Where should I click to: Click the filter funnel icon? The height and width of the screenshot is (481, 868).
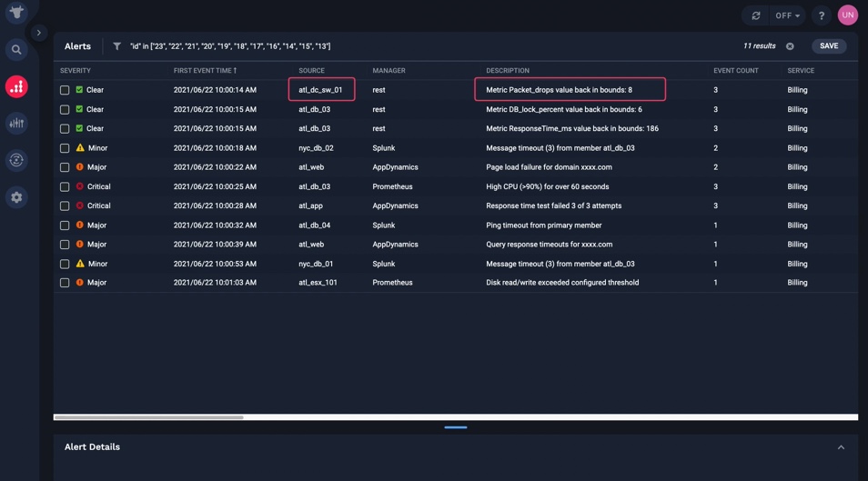pos(116,46)
